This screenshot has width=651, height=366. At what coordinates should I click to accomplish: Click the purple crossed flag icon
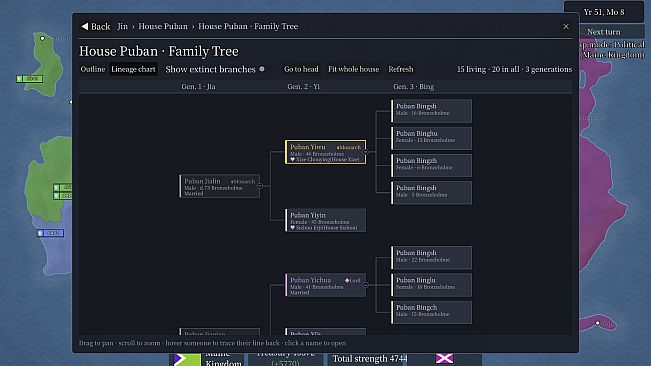click(x=444, y=359)
